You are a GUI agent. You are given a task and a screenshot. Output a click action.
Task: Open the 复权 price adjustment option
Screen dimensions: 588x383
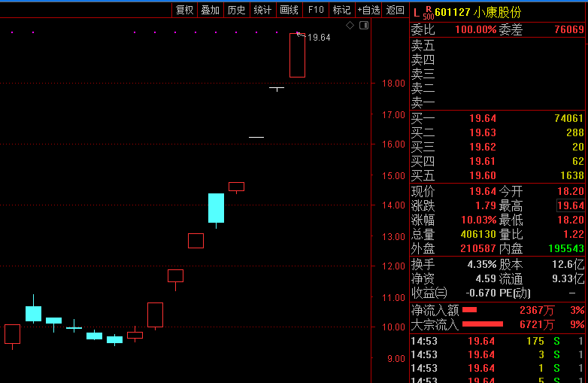click(184, 10)
